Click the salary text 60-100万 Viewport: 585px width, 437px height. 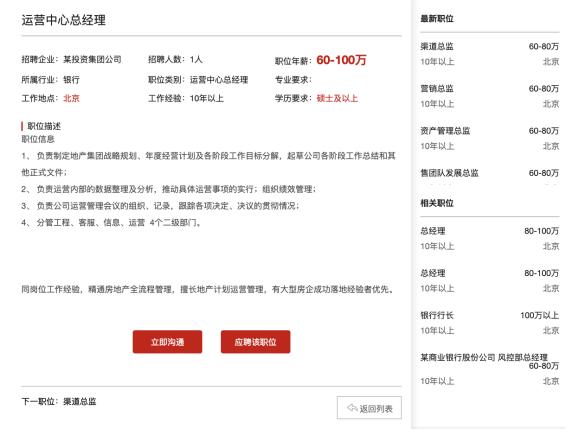[341, 60]
